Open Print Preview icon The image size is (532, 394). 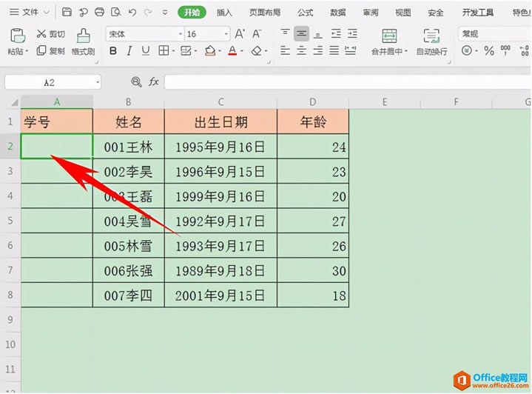pyautogui.click(x=115, y=13)
